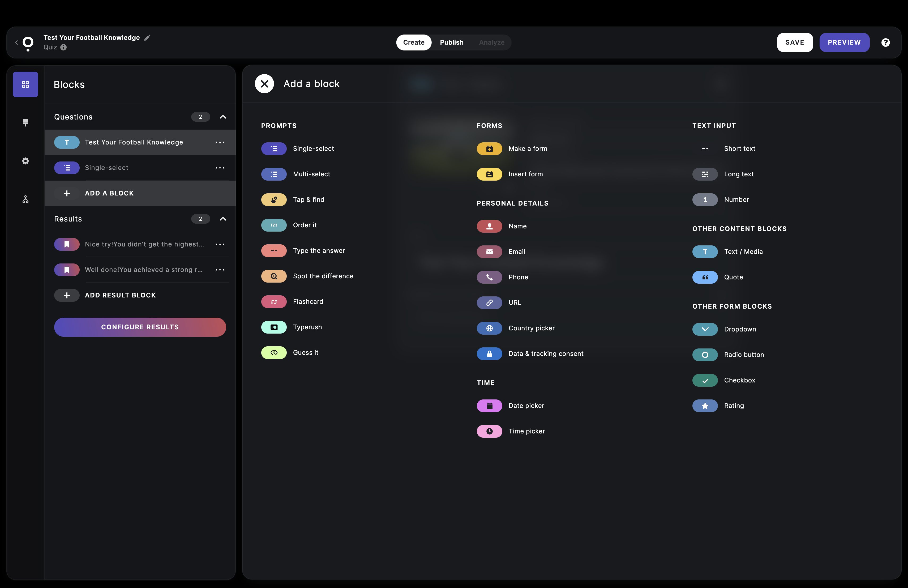Open the settings gear in sidebar
The width and height of the screenshot is (908, 588).
coord(25,161)
